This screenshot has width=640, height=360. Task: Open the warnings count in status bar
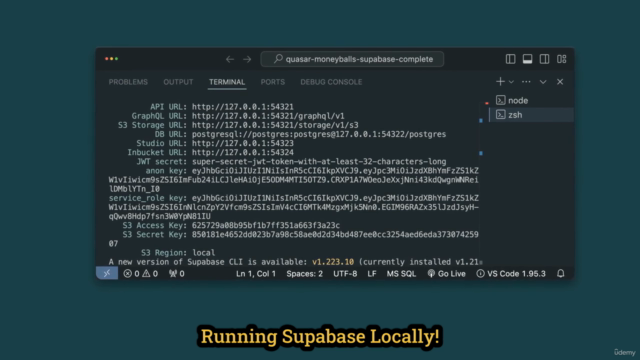click(x=150, y=273)
